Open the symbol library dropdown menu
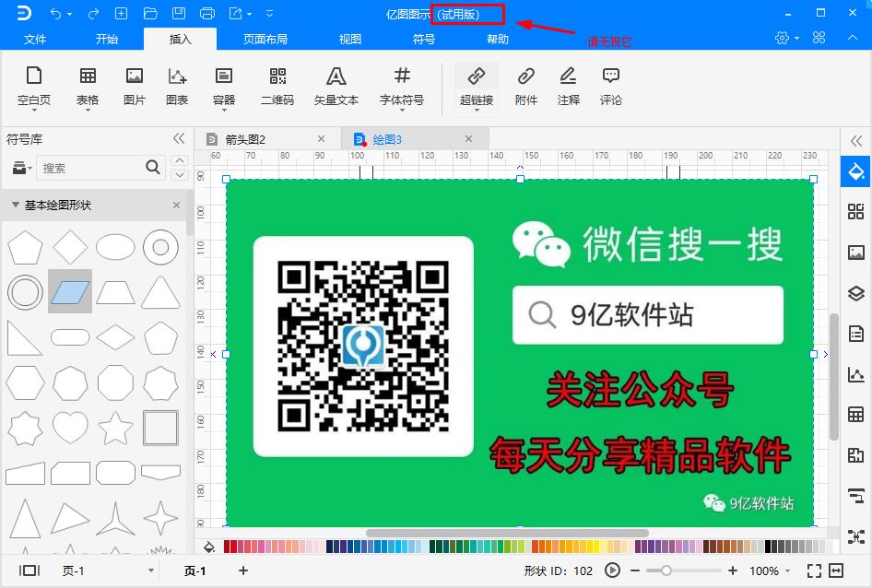This screenshot has height=588, width=872. 22,168
